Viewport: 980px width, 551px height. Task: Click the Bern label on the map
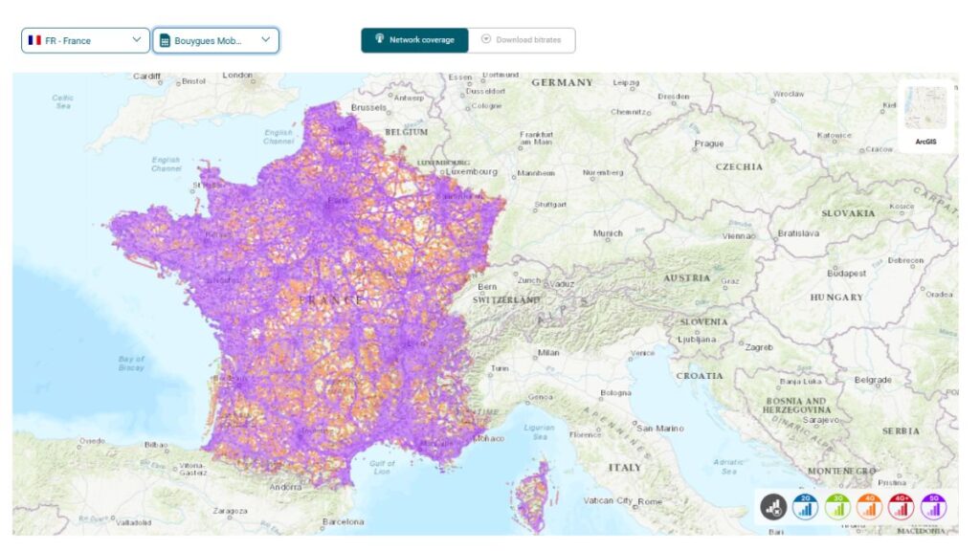[487, 287]
